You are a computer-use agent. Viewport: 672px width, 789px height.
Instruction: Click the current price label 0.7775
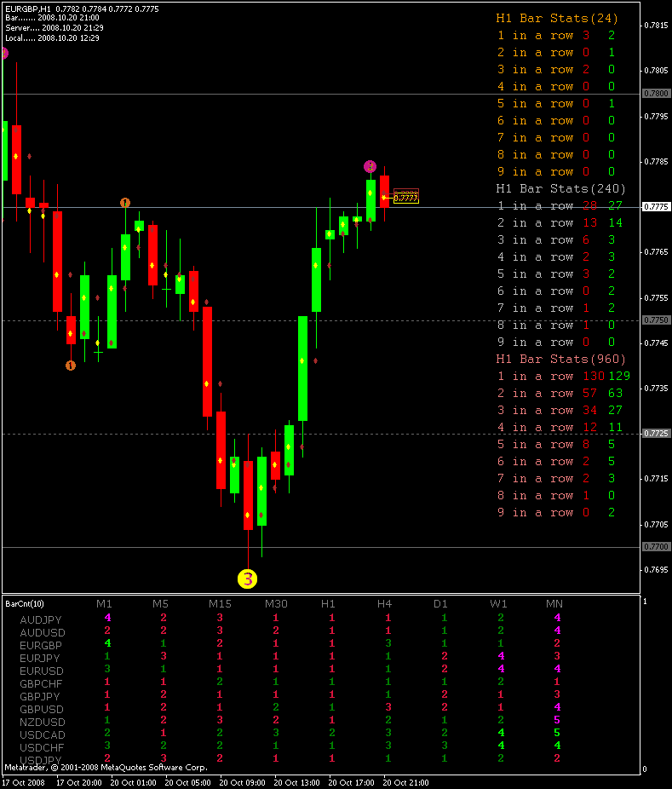click(x=657, y=207)
